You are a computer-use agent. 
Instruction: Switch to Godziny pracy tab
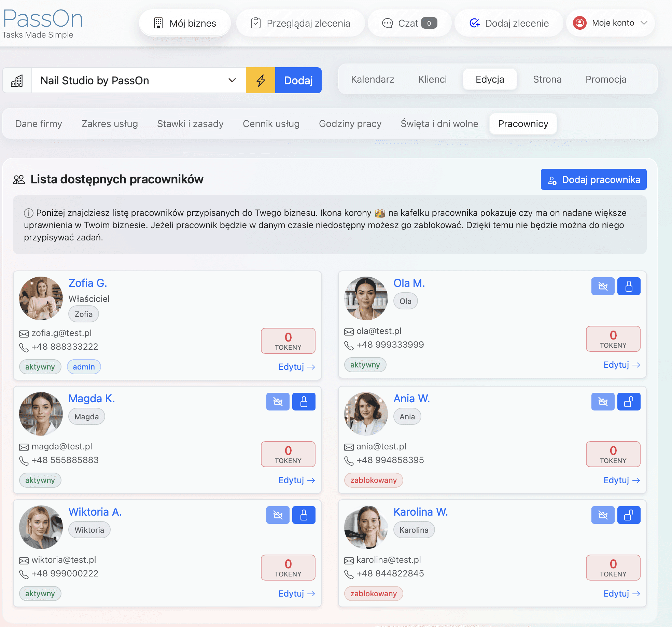click(x=350, y=124)
